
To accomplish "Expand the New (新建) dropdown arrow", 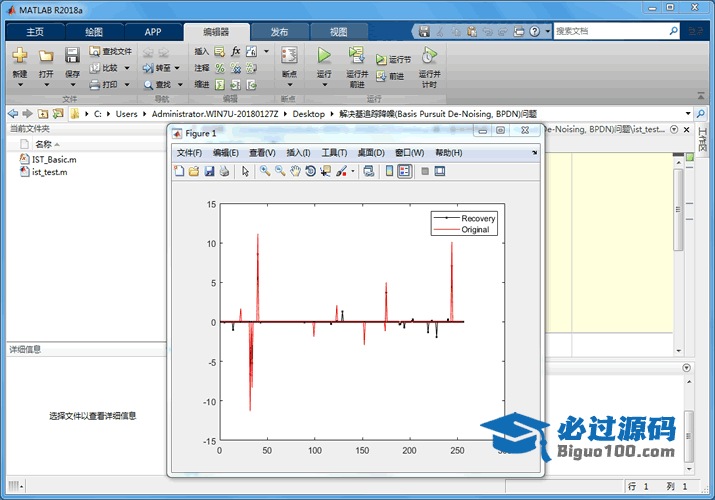I will pyautogui.click(x=20, y=85).
